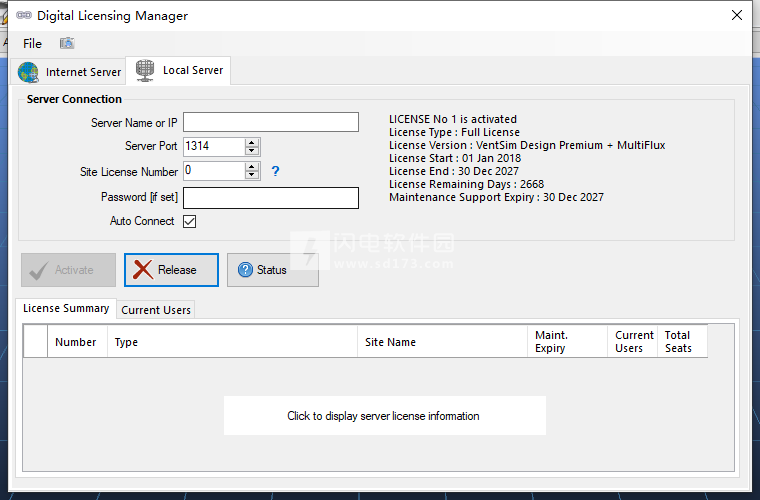Decrement the Site License Number value

pyautogui.click(x=252, y=176)
